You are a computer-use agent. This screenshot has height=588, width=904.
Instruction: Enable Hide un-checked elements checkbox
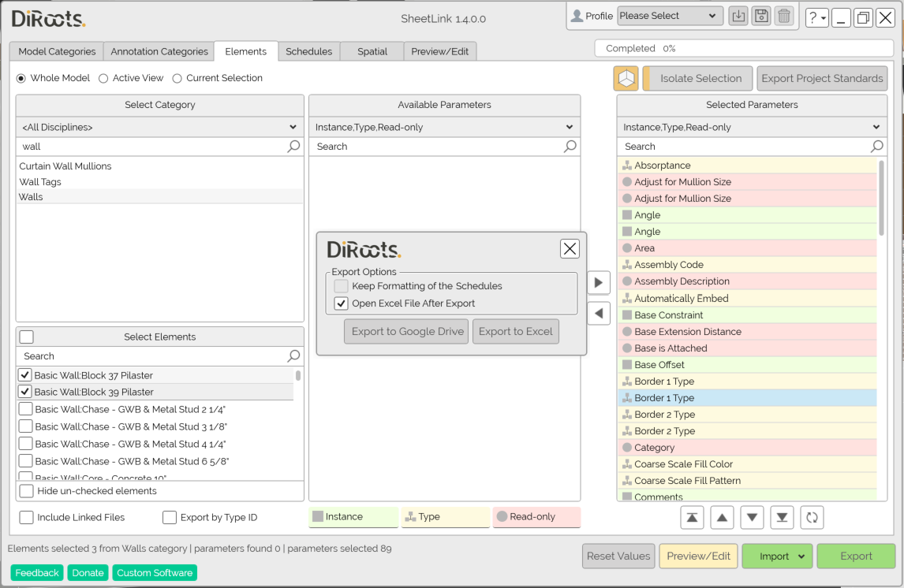27,491
